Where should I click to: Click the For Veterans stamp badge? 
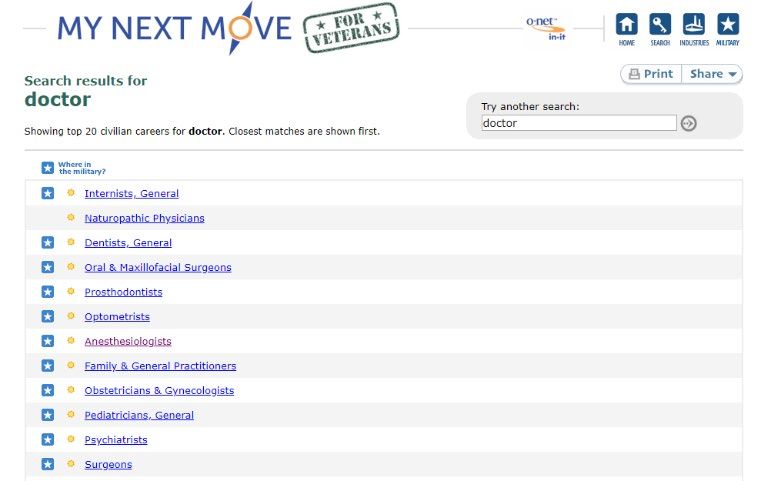tap(351, 28)
